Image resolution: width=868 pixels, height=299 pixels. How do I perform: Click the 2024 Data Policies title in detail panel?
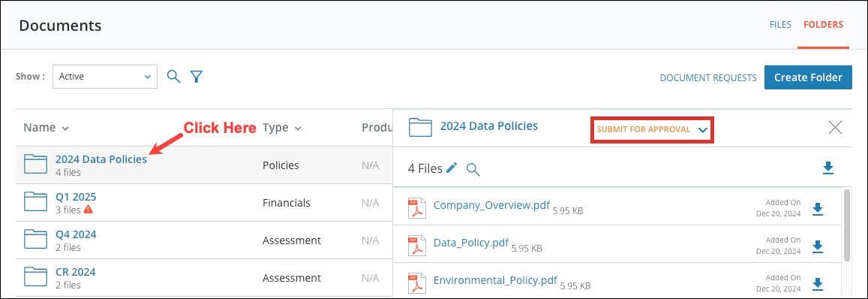(489, 126)
